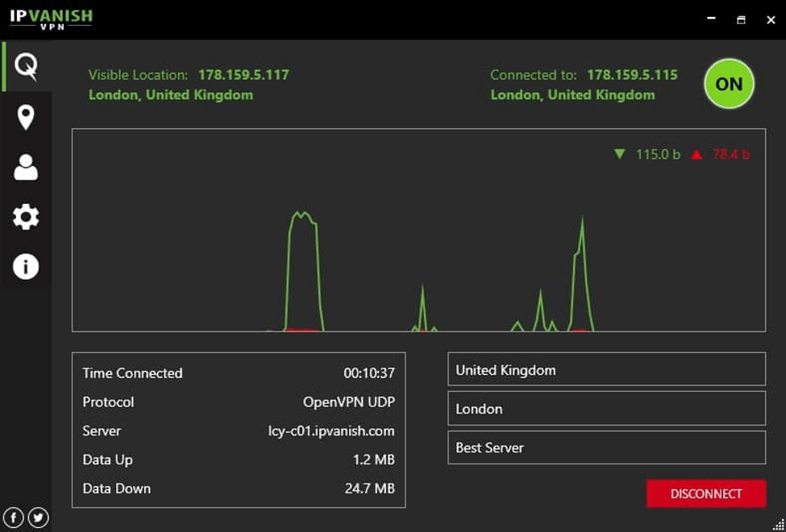Image resolution: width=786 pixels, height=532 pixels.
Task: Click the server address lcy-c01.ipvanish.com
Action: (x=333, y=431)
